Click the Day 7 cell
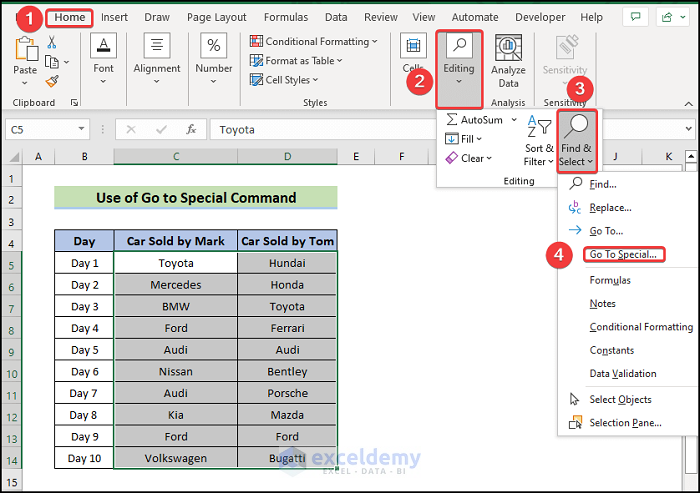The height and width of the screenshot is (493, 700). coord(84,393)
